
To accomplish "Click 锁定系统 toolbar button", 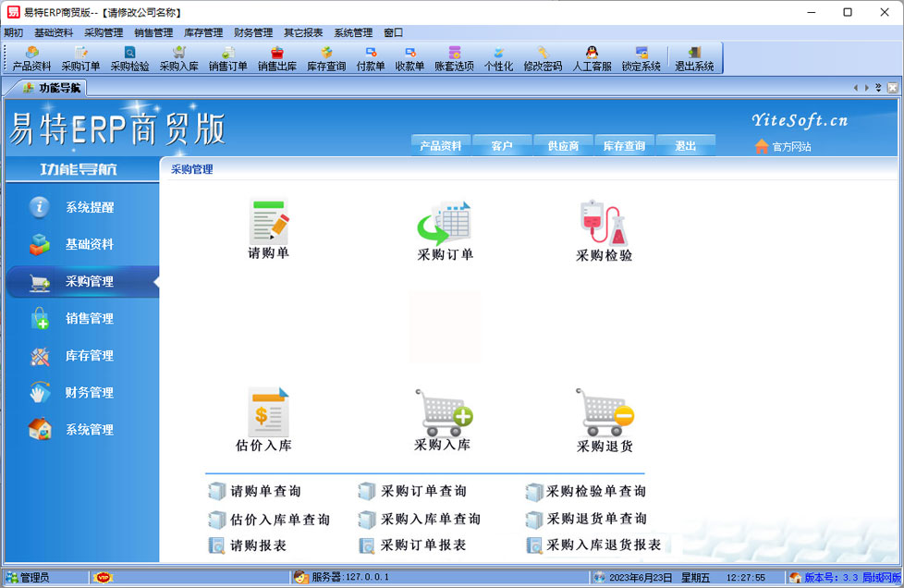I will tap(641, 59).
